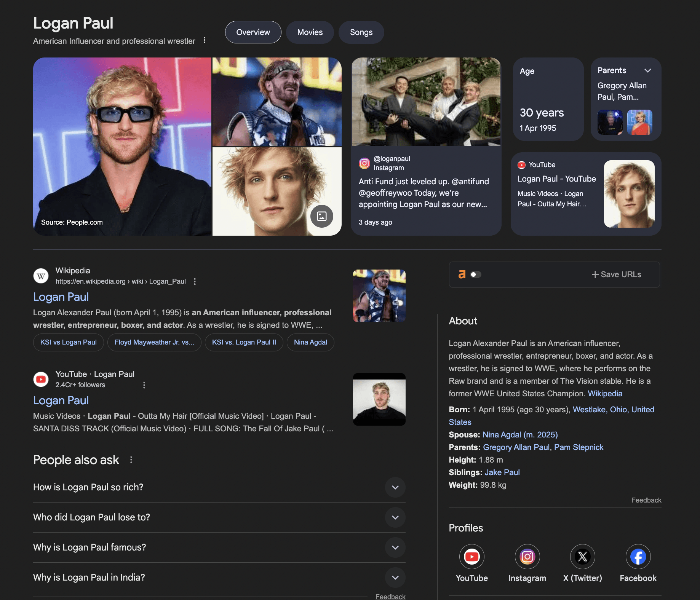Open the large People.com portrait image
Screen dimensions: 700x600
point(122,147)
